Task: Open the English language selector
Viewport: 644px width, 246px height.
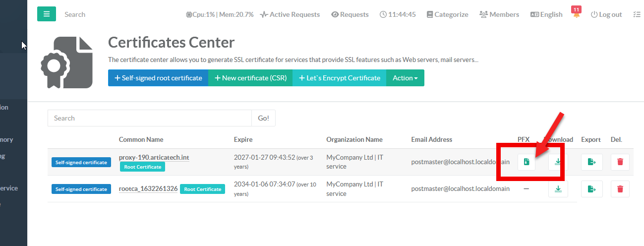Action: 546,14
